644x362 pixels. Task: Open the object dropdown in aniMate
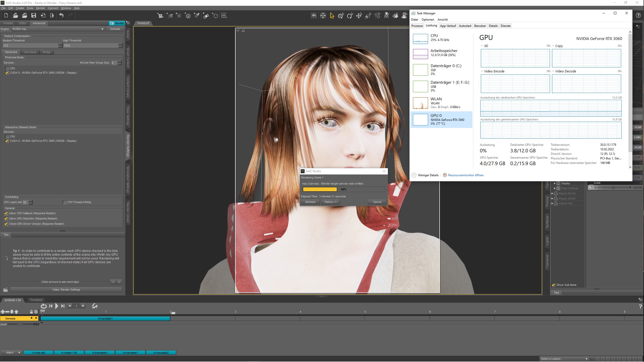click(x=11, y=353)
